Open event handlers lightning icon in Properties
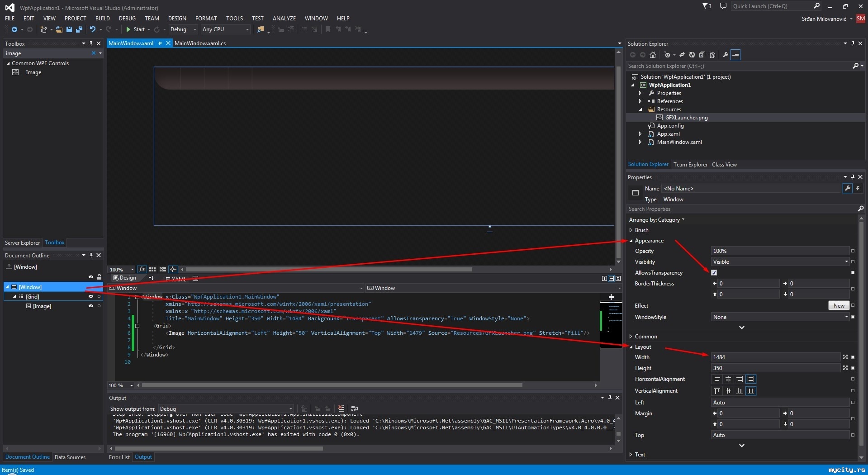The width and height of the screenshot is (868, 475). [x=858, y=188]
